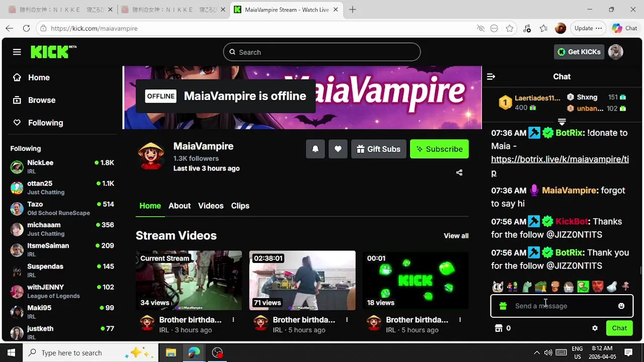This screenshot has height=362, width=644.
Task: Click the green gift icon in chat box
Action: pyautogui.click(x=503, y=306)
